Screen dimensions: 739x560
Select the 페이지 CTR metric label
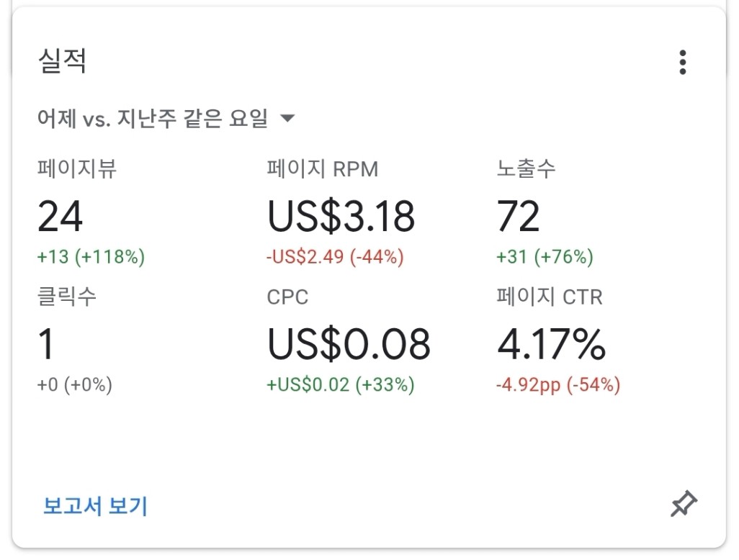550,297
